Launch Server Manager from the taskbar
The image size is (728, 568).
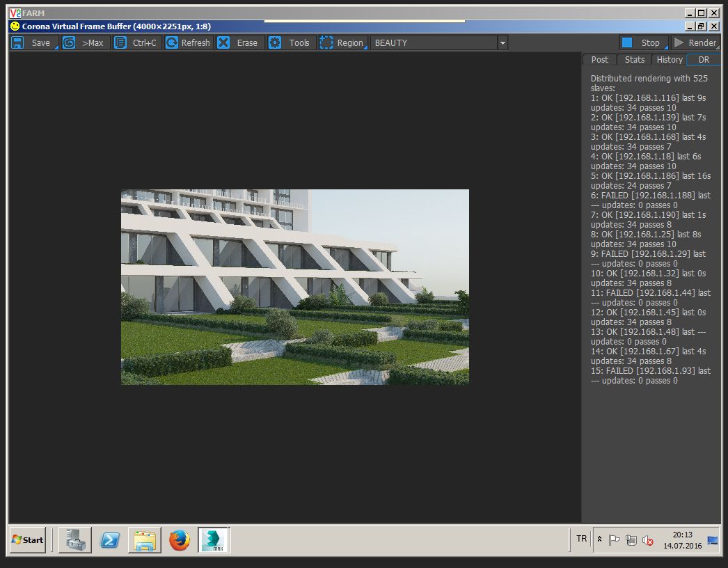coord(75,539)
